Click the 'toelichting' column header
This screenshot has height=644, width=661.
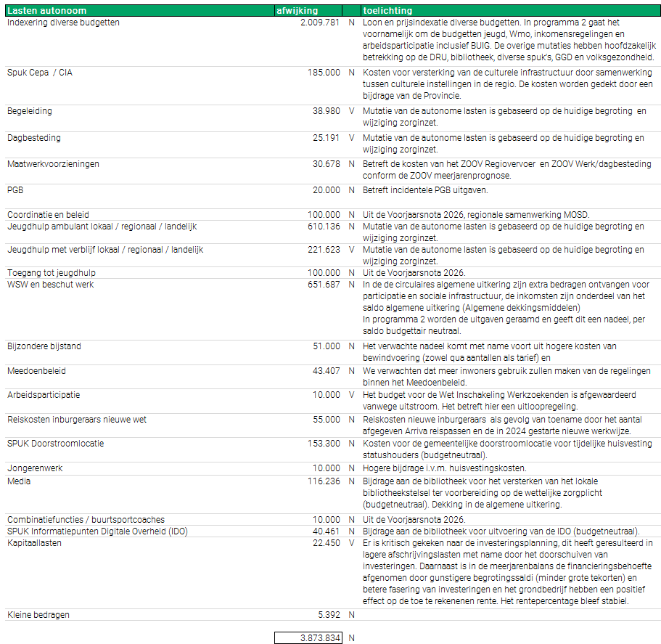[x=387, y=11]
